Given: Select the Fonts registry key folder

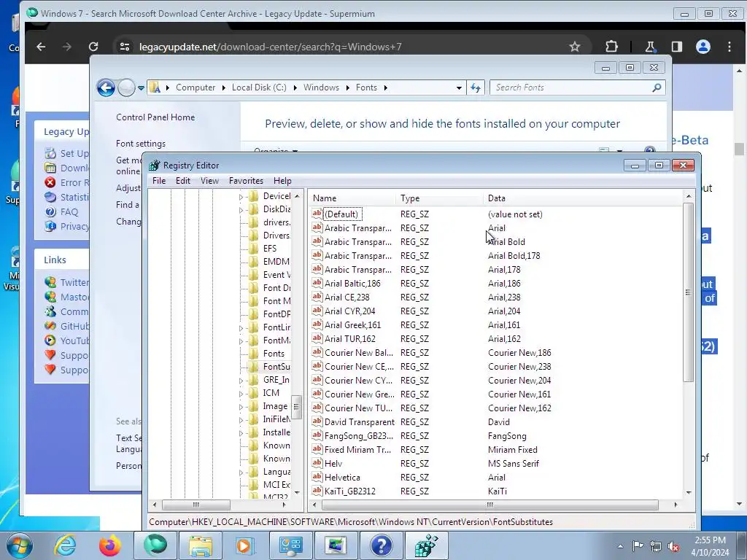Looking at the screenshot, I should tap(274, 354).
